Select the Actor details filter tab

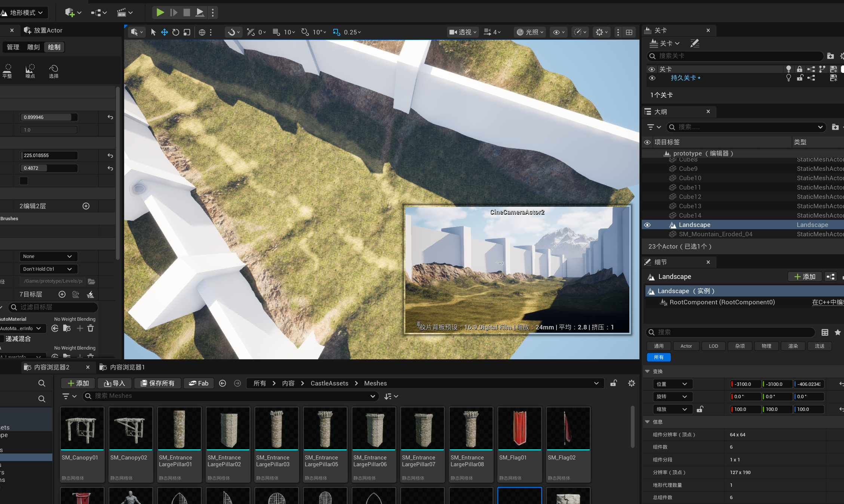pos(686,346)
